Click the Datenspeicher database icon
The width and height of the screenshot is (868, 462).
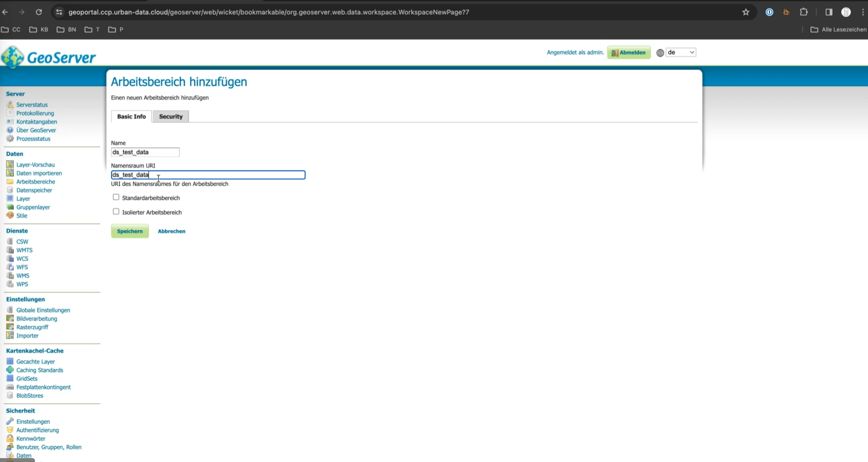click(10, 190)
